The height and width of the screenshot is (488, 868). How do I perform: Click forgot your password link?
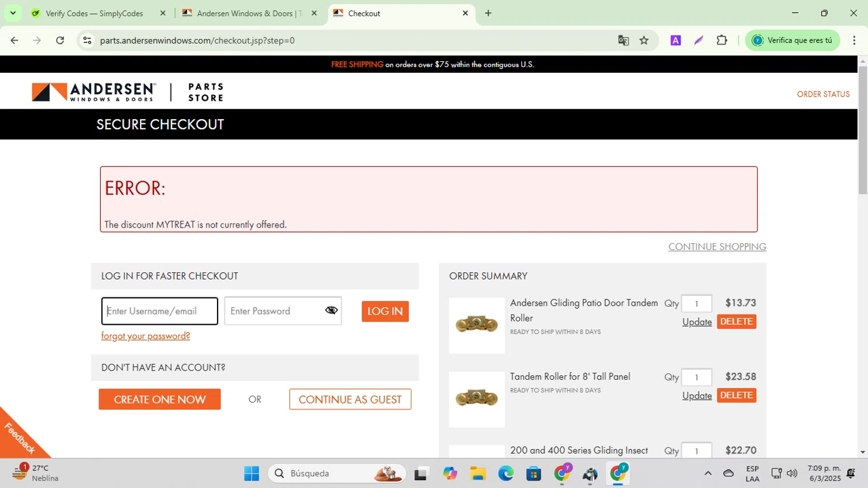coord(145,336)
